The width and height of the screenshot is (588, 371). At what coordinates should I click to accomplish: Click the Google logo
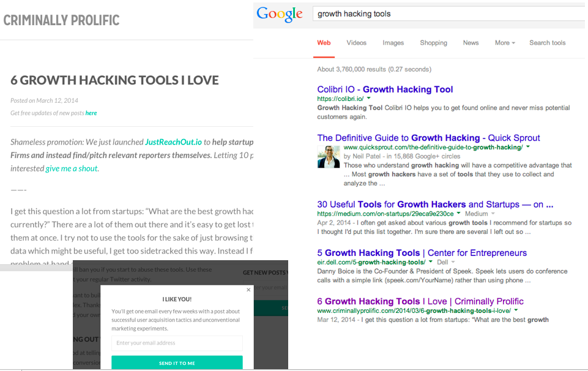[x=280, y=15]
